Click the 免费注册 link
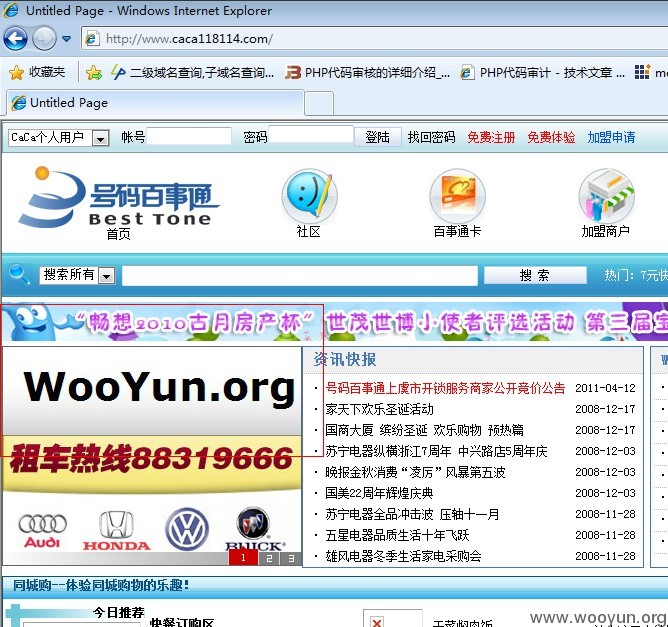The image size is (668, 627). (491, 137)
